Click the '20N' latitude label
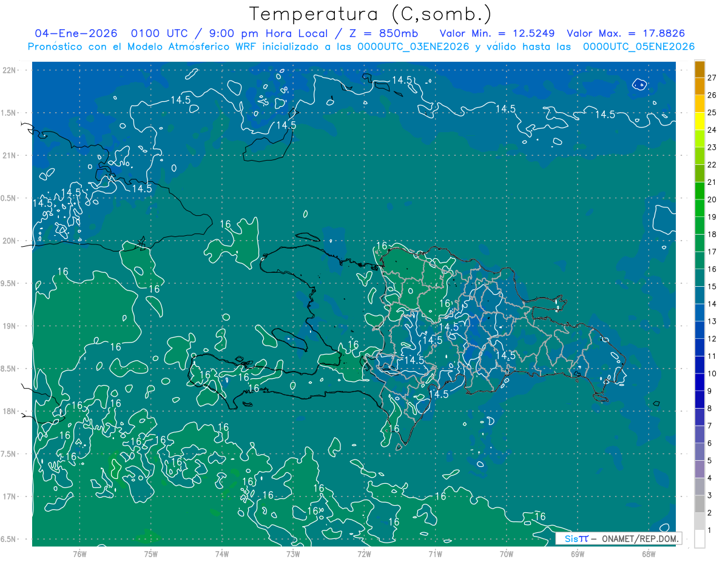728x562 pixels. point(8,241)
